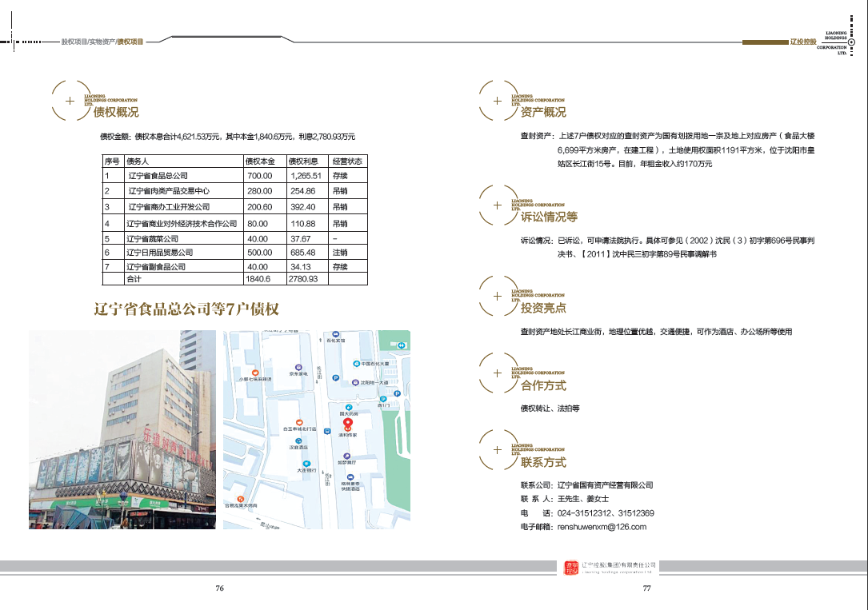The image size is (868, 610).
Task: Click the circled plus icon beside 债权概况
Action: (x=70, y=101)
